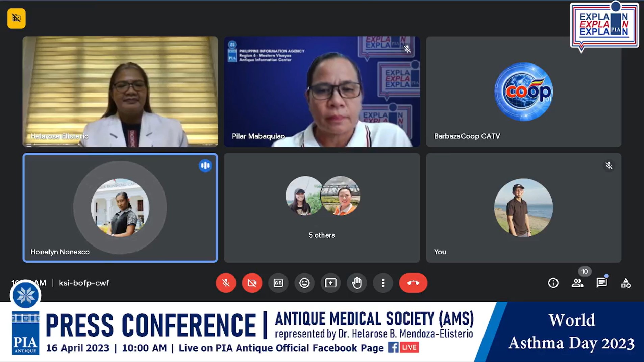The image size is (644, 362).
Task: Click the muted mic icon on Pilar Mabaquiao tile
Action: pyautogui.click(x=407, y=49)
